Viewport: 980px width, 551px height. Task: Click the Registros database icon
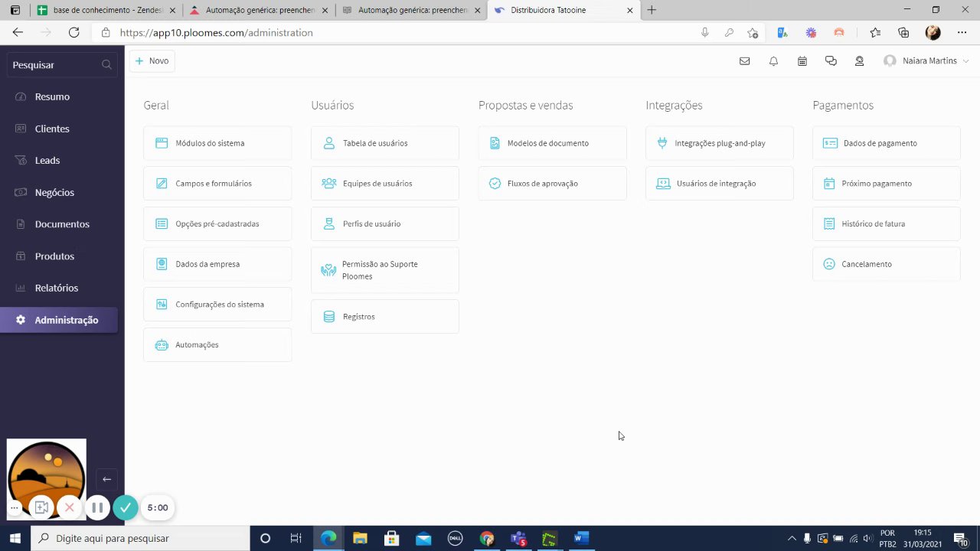pyautogui.click(x=329, y=317)
